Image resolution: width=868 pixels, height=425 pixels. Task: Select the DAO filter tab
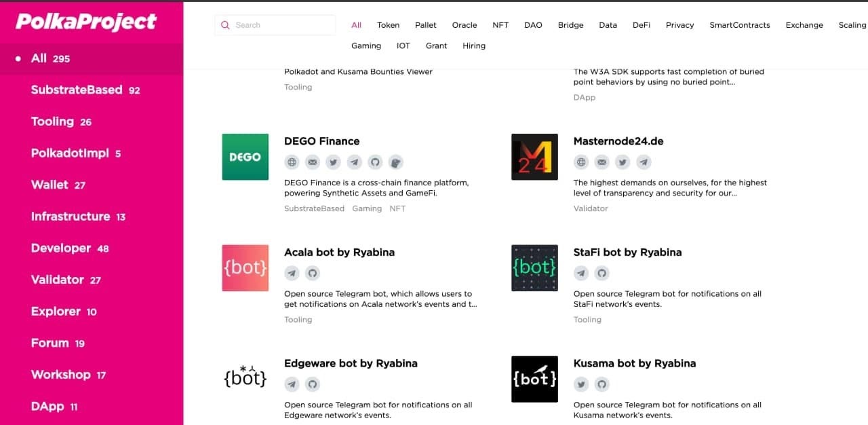(533, 25)
